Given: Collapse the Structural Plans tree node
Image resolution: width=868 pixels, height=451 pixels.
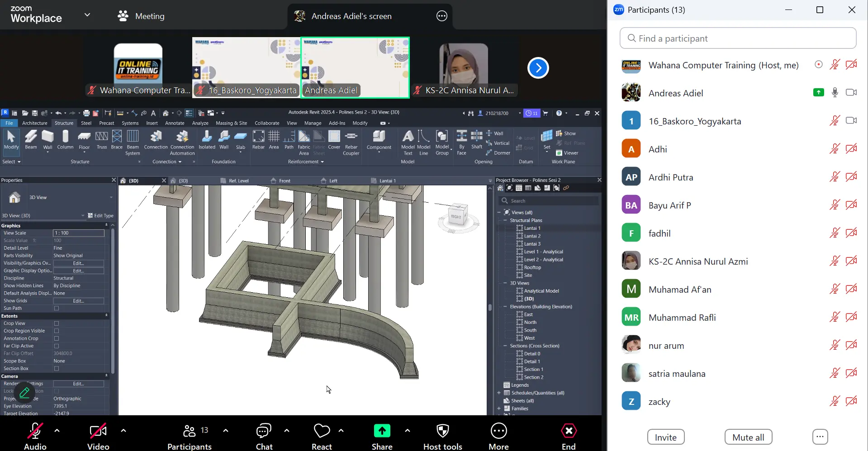Looking at the screenshot, I should click(x=505, y=220).
